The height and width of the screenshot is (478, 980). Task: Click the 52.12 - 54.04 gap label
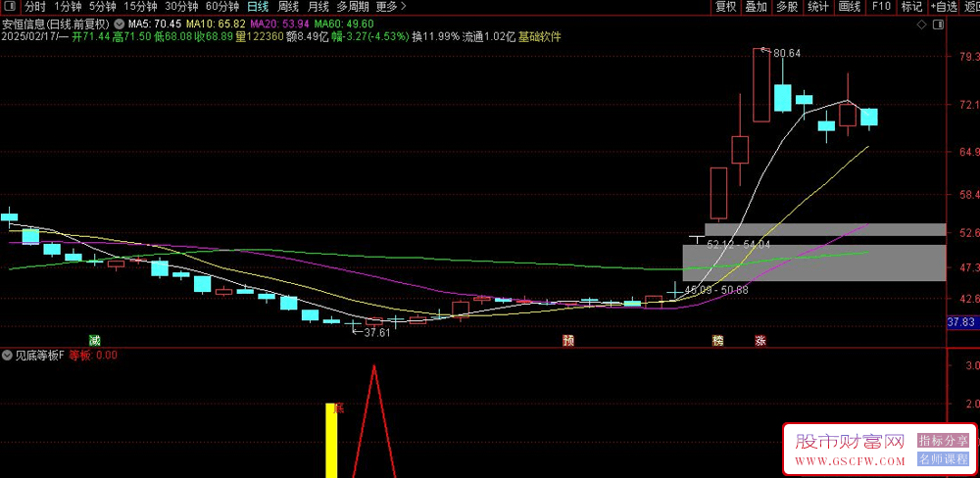pos(738,245)
